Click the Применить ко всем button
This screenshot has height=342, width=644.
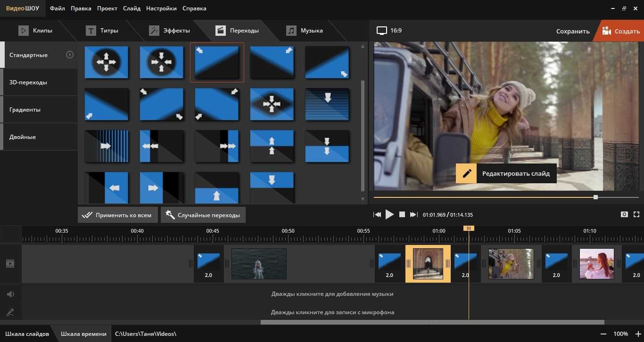[117, 215]
